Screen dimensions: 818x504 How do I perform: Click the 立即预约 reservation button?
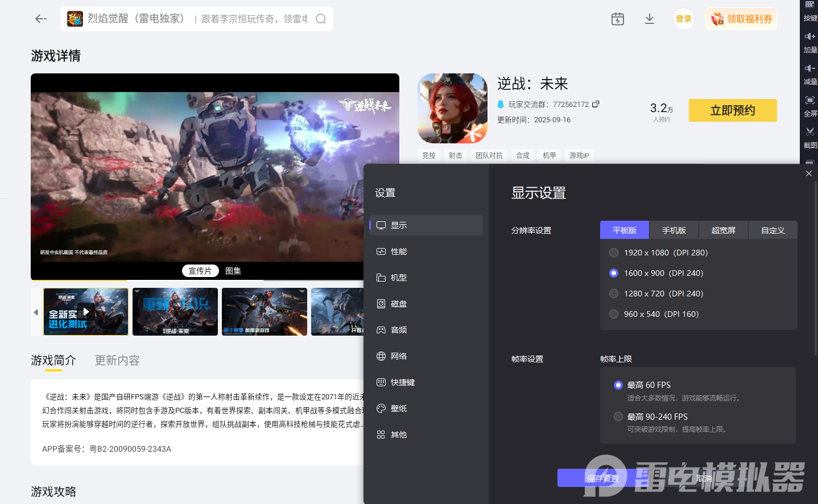pos(733,110)
